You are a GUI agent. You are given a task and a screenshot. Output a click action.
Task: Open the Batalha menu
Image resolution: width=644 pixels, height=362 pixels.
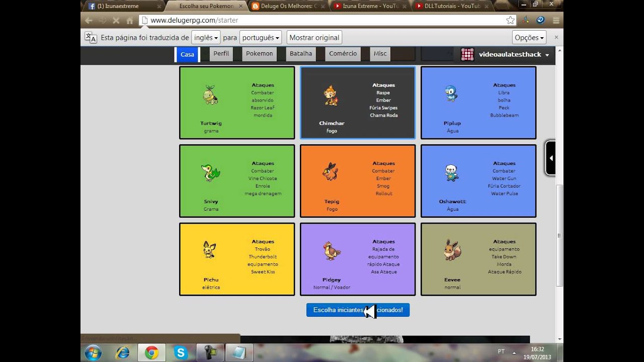click(x=301, y=54)
